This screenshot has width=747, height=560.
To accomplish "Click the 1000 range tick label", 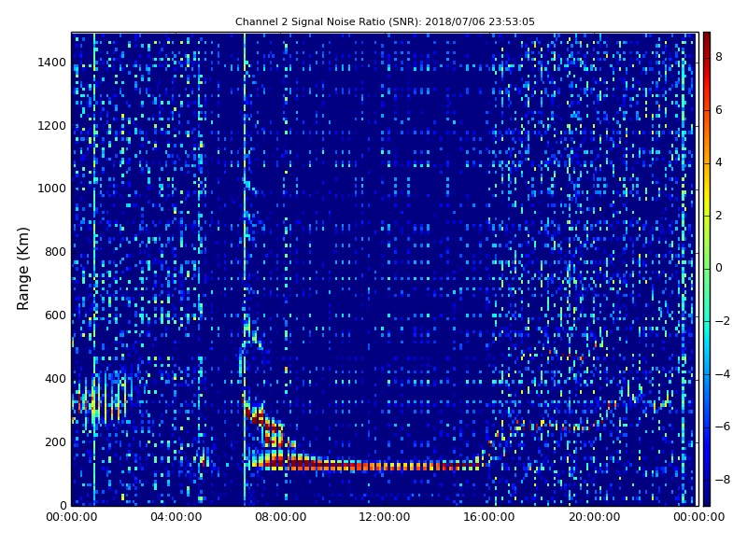I will 52,189.
